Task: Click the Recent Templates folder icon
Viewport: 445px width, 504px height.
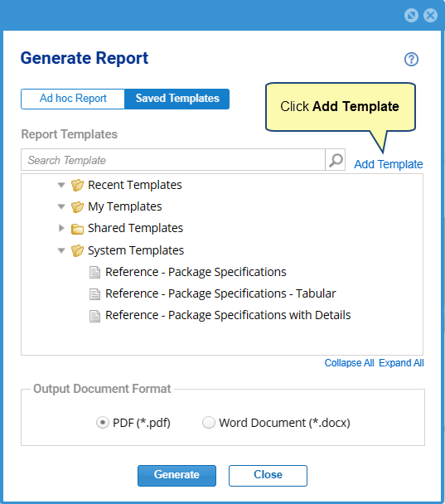Action: click(77, 185)
